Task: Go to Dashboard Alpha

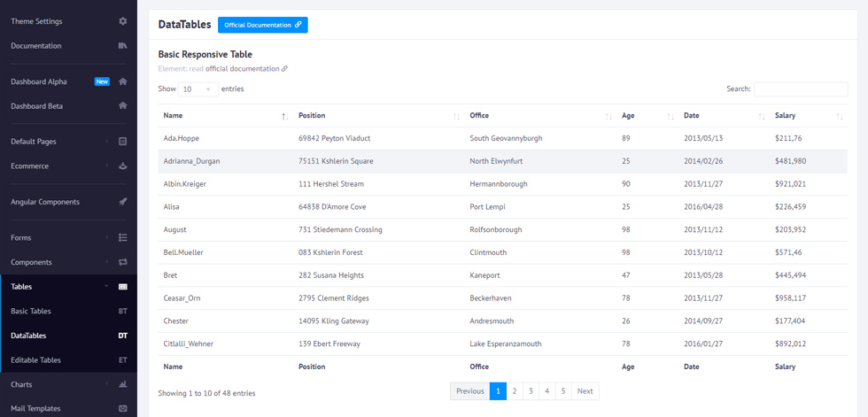Action: point(39,81)
